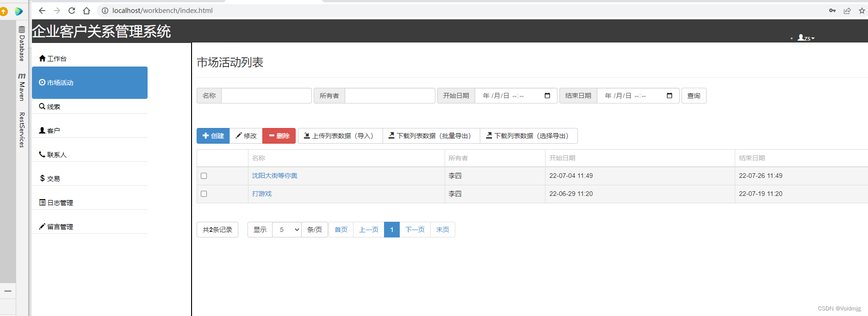Select page 1 in pagination
868x316 pixels.
tap(392, 230)
